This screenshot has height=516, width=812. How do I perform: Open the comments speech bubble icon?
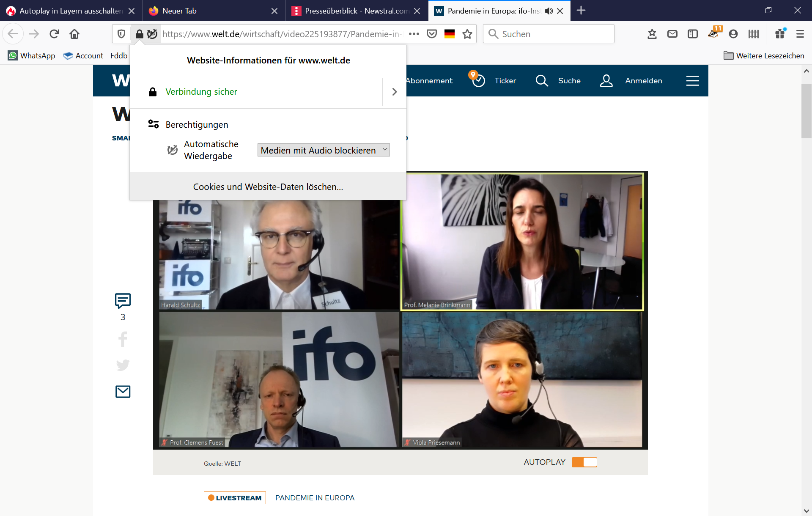[123, 301]
